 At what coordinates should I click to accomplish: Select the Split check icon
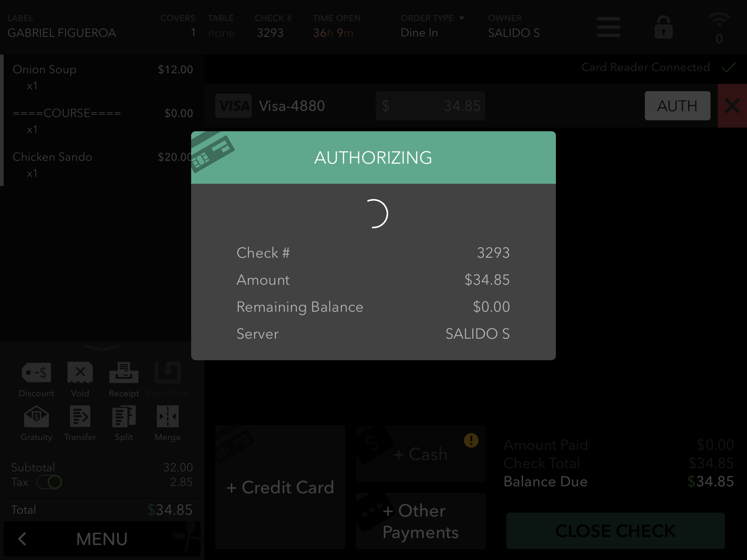124,416
